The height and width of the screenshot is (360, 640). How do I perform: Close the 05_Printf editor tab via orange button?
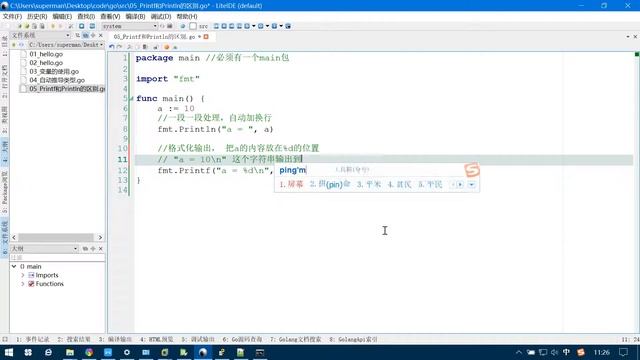tap(206, 37)
